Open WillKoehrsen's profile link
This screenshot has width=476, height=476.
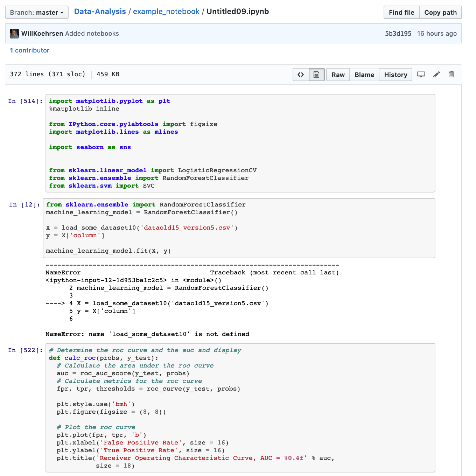coord(42,34)
